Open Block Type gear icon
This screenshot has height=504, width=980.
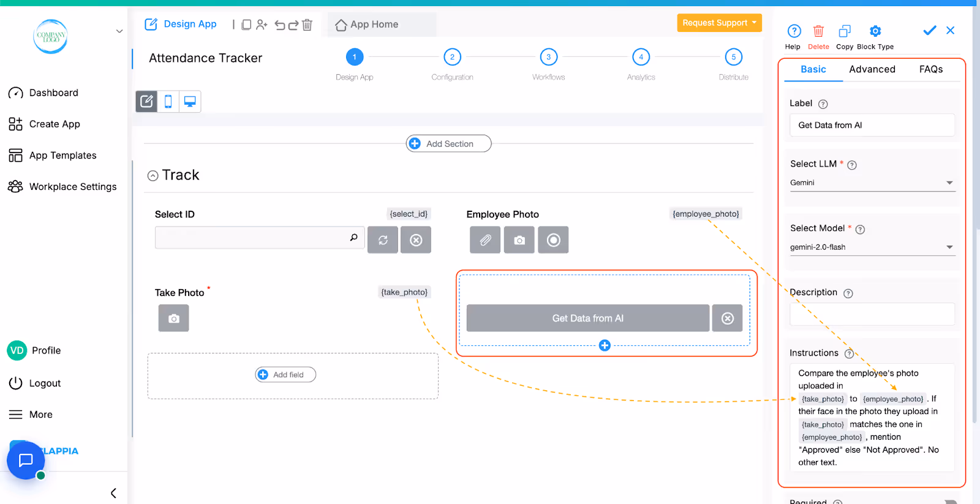875,31
